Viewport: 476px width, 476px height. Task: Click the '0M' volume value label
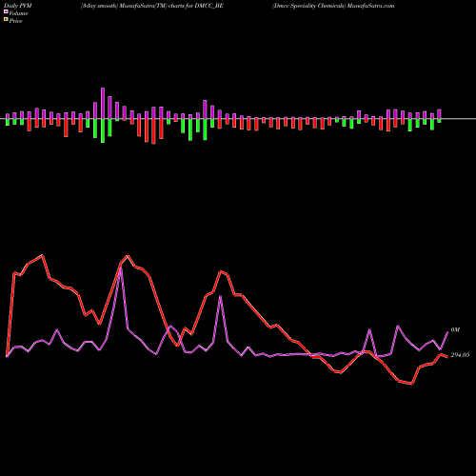coord(455,330)
